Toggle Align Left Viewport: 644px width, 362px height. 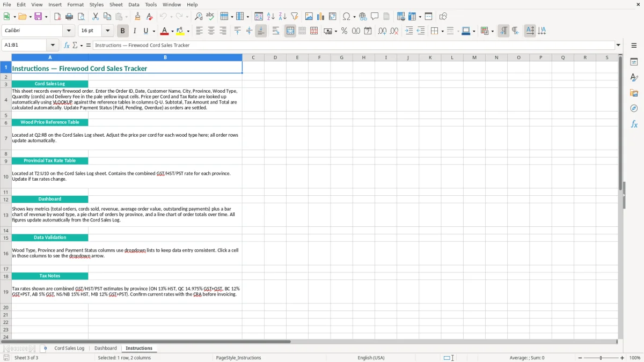(199, 31)
